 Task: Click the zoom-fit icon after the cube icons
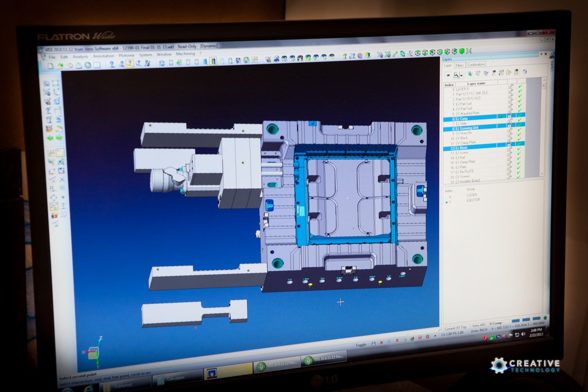pyautogui.click(x=469, y=51)
